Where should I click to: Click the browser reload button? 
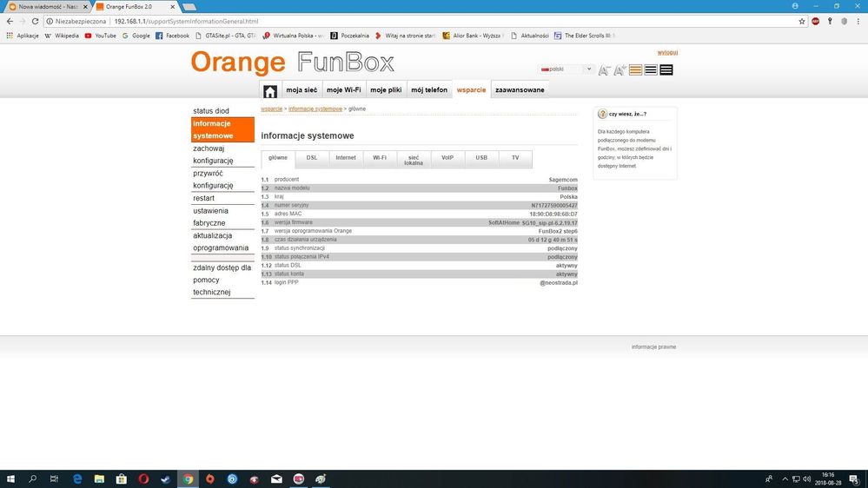coord(35,21)
